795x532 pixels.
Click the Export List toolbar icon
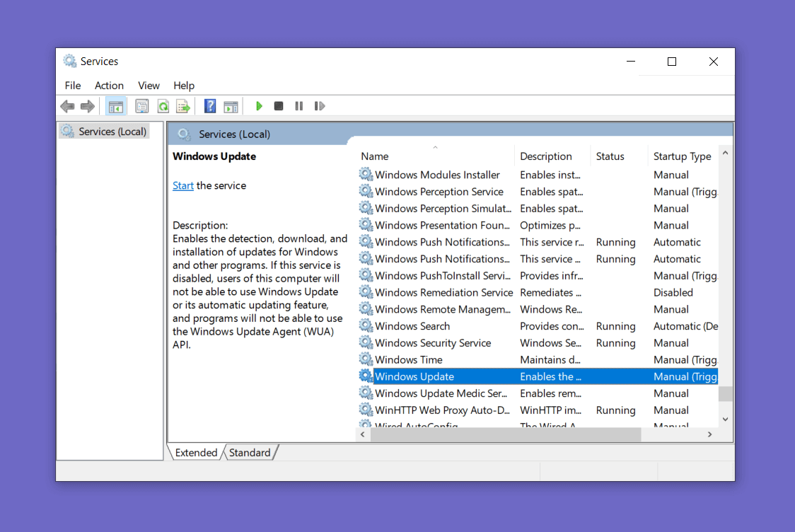click(183, 107)
